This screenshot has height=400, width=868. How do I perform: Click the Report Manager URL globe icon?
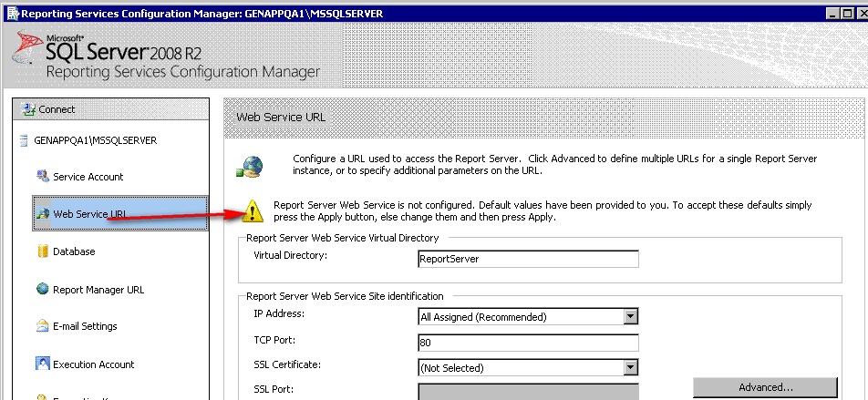pyautogui.click(x=43, y=289)
